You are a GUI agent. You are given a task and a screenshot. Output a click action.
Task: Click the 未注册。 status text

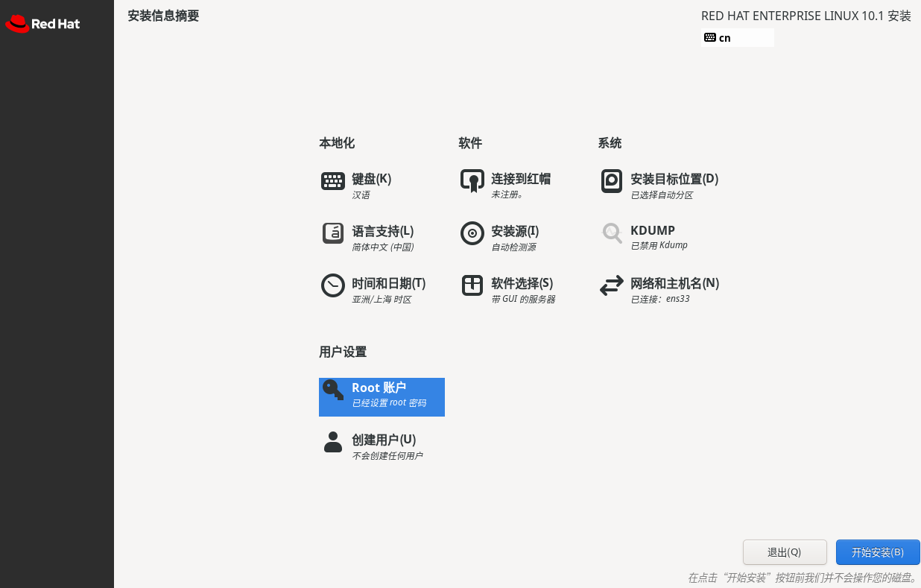click(x=507, y=195)
